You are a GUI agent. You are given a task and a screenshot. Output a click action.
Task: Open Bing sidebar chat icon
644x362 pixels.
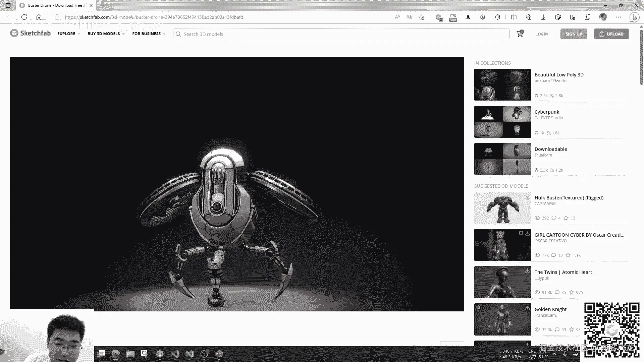point(634,17)
